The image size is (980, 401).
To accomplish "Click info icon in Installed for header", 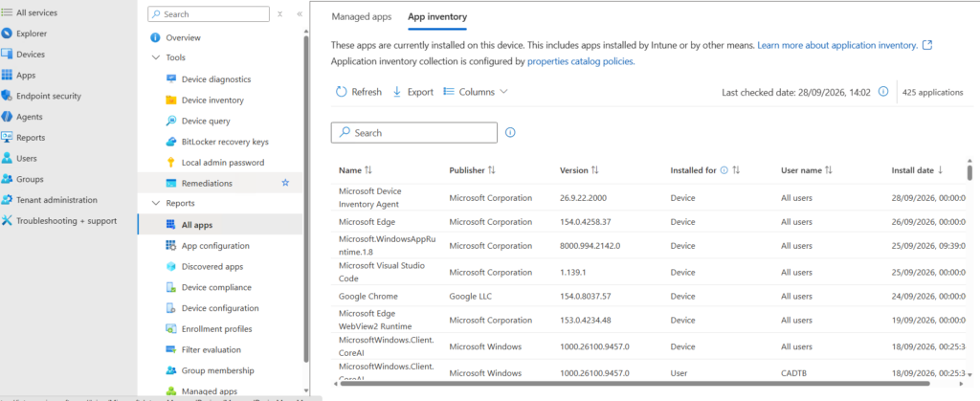I will coord(724,170).
